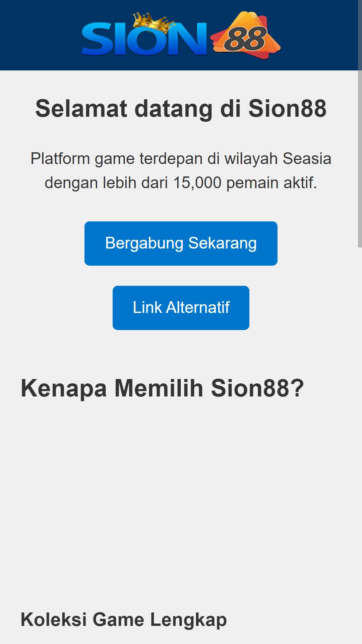Click the word Lengkap in bottom heading
362x644 pixels.
[x=188, y=620]
